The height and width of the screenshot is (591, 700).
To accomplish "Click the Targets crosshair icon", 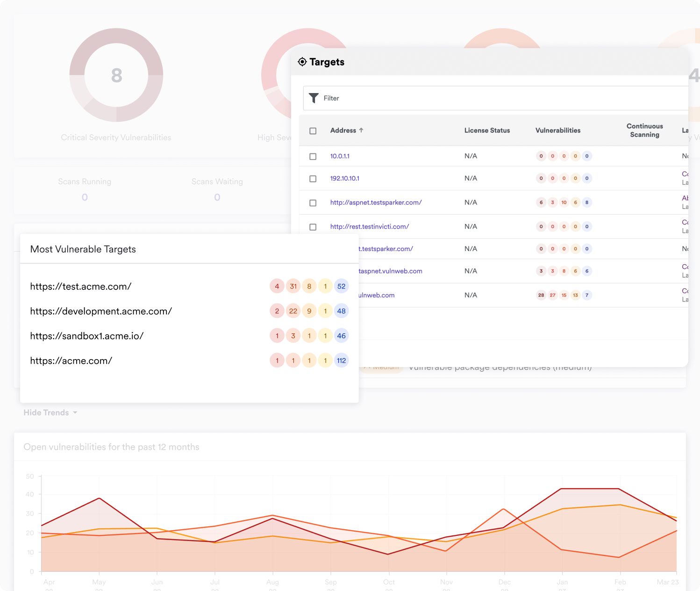I will (x=302, y=62).
